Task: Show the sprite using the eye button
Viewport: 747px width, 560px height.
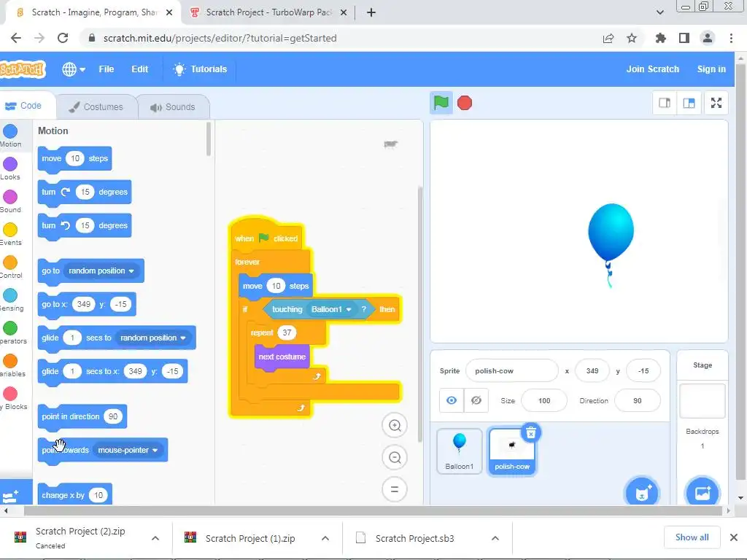Action: pyautogui.click(x=452, y=400)
